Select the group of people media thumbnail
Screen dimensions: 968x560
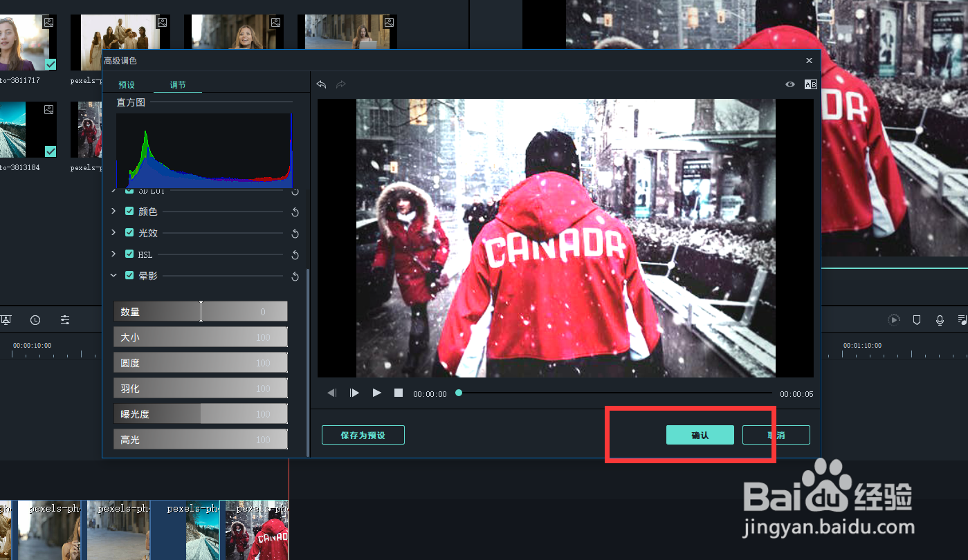tap(120, 43)
